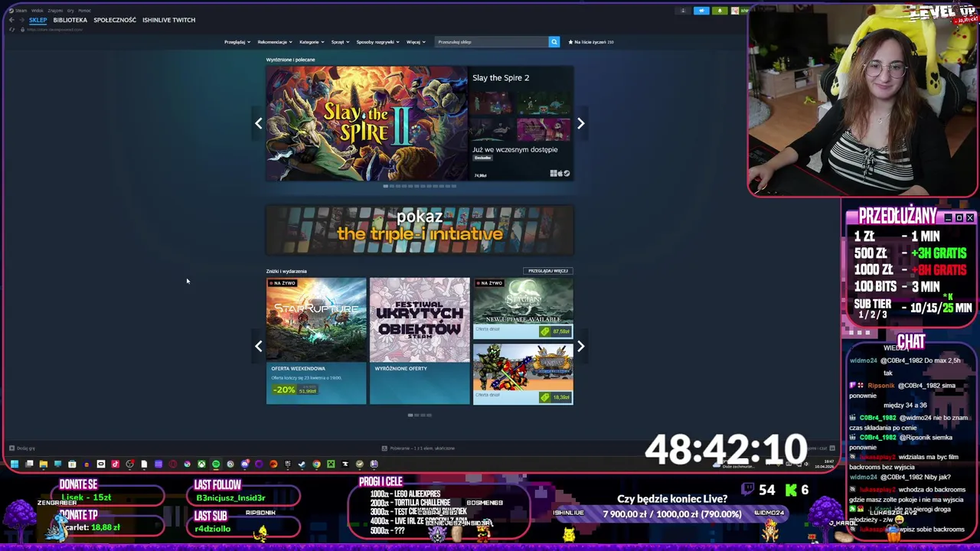
Task: Open Slay the Spire II main banner
Action: tap(367, 123)
